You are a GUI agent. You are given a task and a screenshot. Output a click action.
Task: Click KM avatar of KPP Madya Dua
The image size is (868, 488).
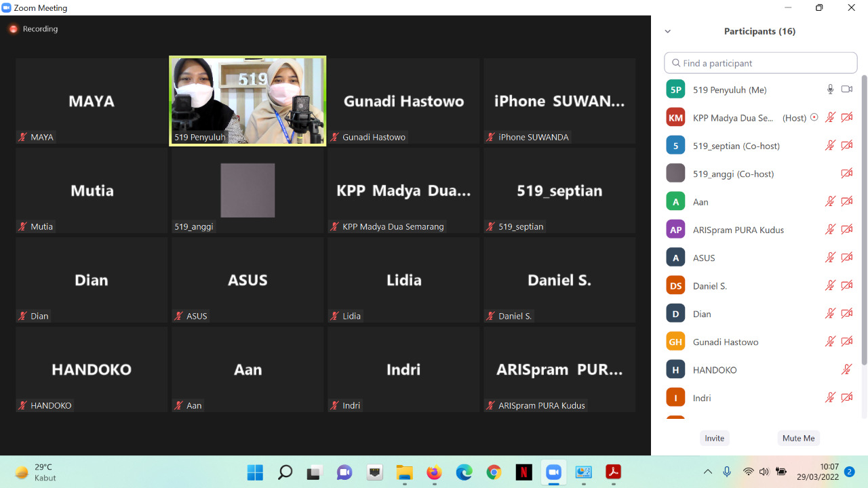click(675, 118)
